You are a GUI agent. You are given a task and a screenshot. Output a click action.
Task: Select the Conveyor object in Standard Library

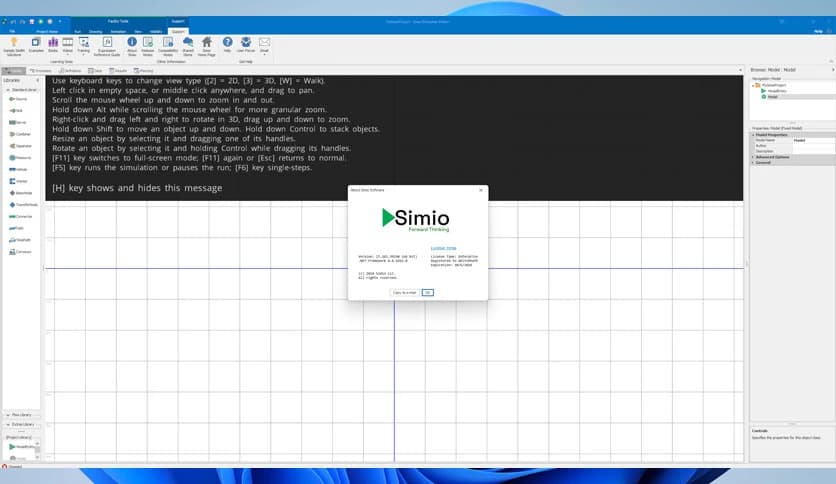click(x=20, y=252)
